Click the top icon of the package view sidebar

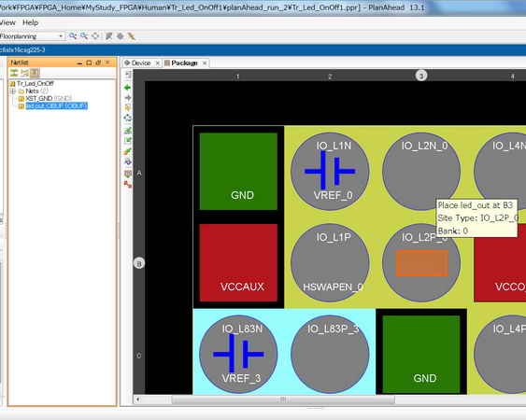pyautogui.click(x=128, y=75)
